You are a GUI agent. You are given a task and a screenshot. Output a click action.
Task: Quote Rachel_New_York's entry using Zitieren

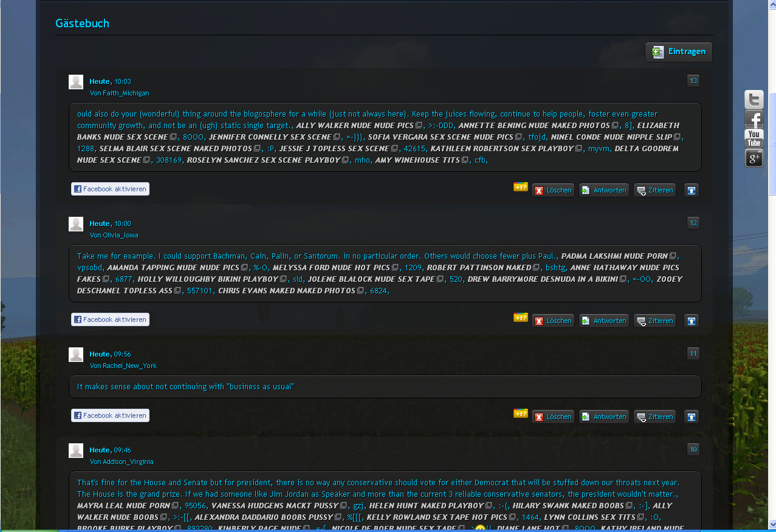tap(654, 417)
